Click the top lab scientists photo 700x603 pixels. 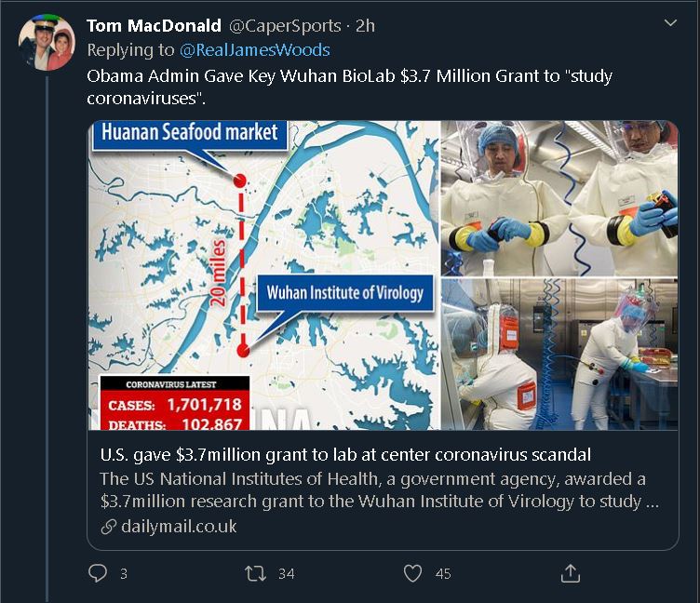559,198
